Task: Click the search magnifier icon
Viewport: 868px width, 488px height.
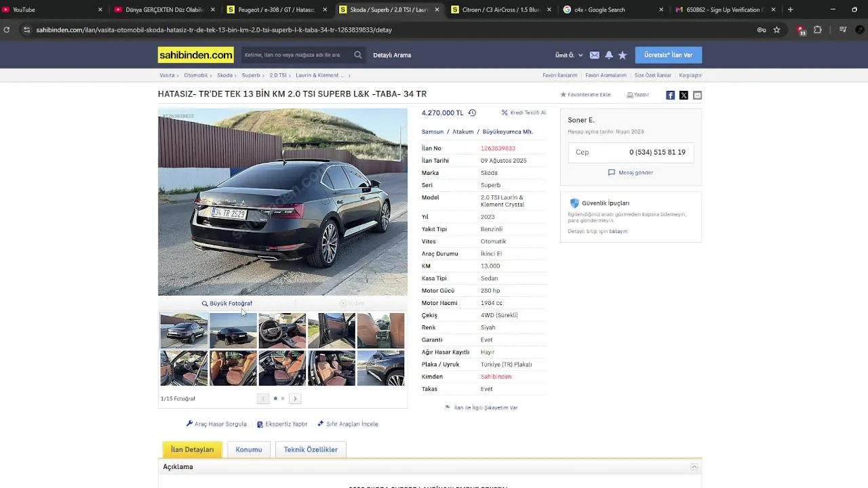Action: [358, 55]
